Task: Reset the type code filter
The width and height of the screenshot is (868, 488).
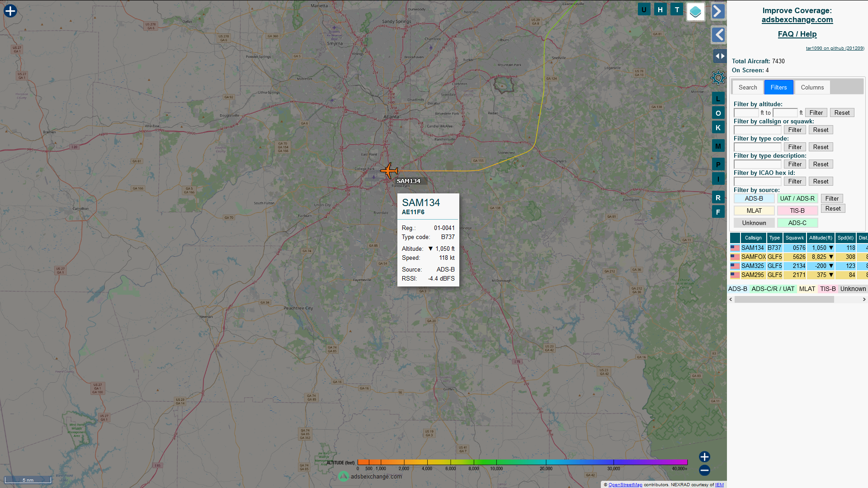Action: 821,147
